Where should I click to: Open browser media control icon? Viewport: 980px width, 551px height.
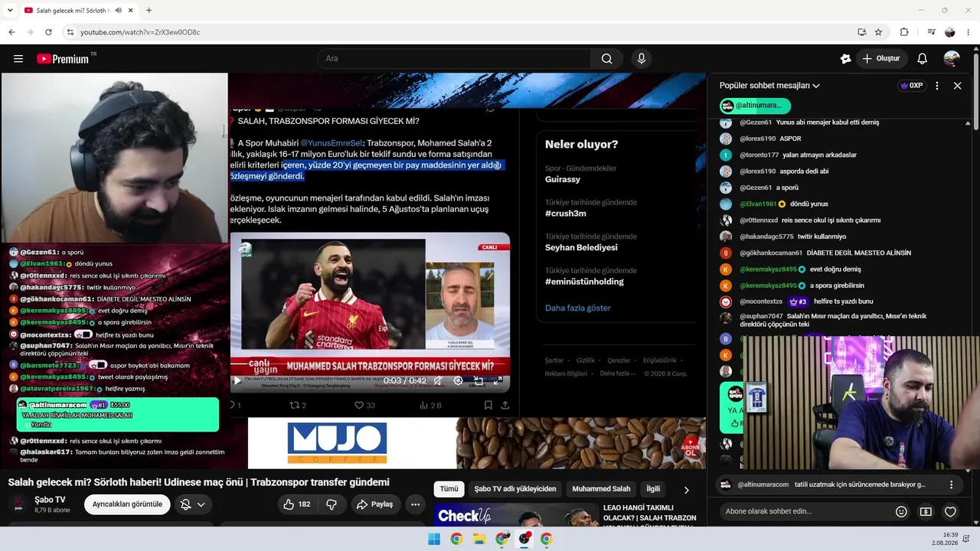(931, 32)
